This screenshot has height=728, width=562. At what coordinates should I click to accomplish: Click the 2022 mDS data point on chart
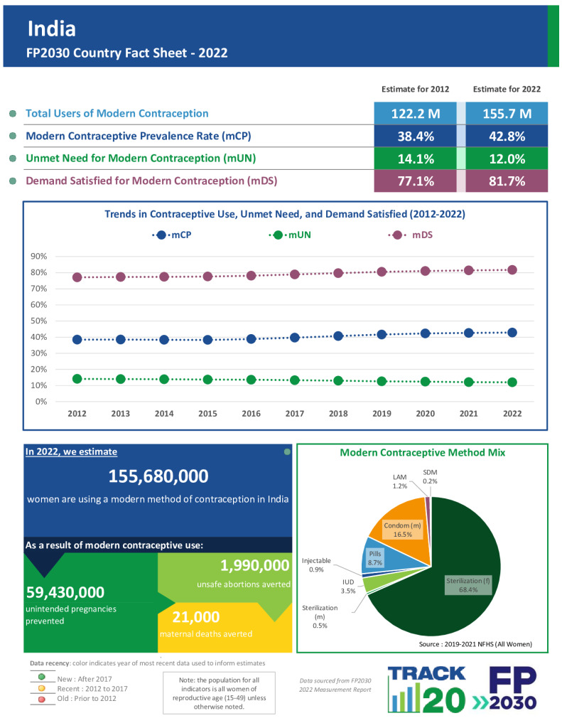pos(512,269)
